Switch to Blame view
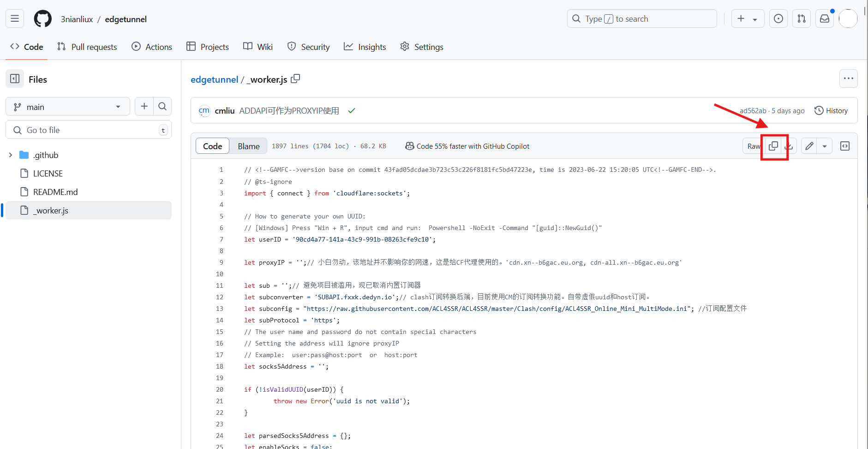The width and height of the screenshot is (868, 449). coord(249,146)
